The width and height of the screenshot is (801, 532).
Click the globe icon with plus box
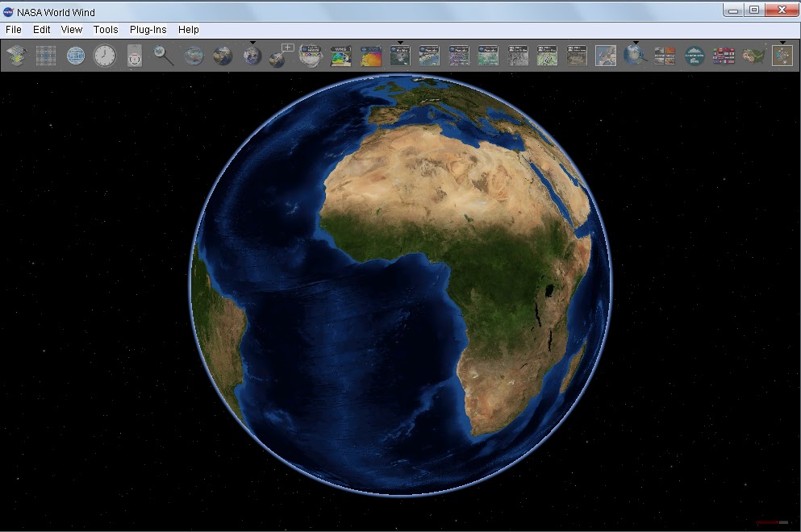pos(282,56)
